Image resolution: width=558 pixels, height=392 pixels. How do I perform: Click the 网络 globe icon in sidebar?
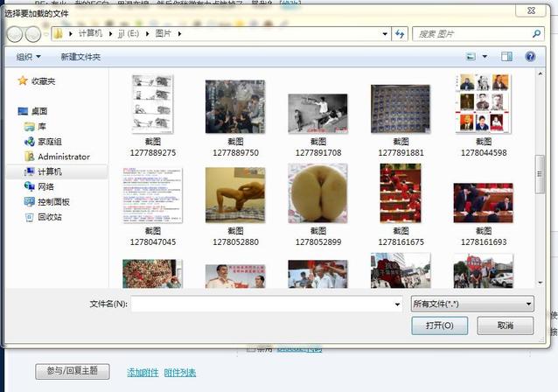pyautogui.click(x=29, y=186)
